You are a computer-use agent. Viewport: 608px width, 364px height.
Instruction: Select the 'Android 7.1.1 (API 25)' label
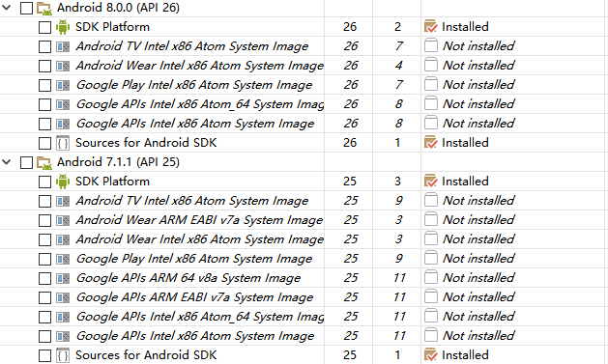118,162
